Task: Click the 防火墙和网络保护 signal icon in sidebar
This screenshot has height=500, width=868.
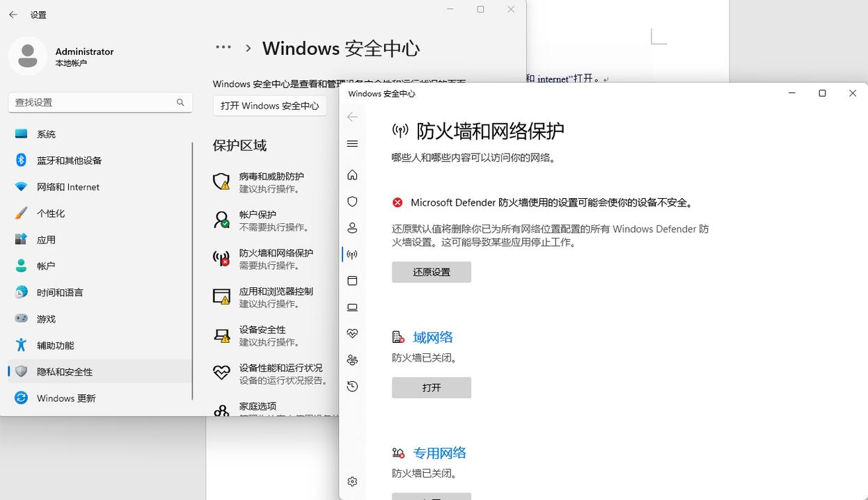Action: (352, 254)
